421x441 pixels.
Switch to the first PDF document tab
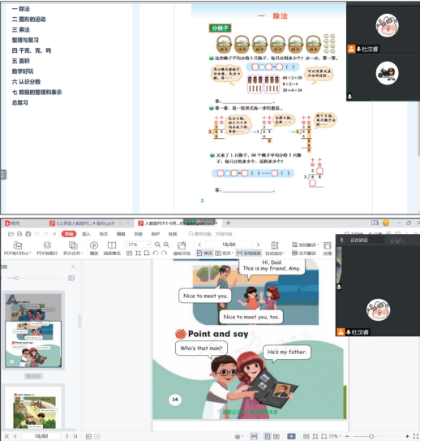85,223
